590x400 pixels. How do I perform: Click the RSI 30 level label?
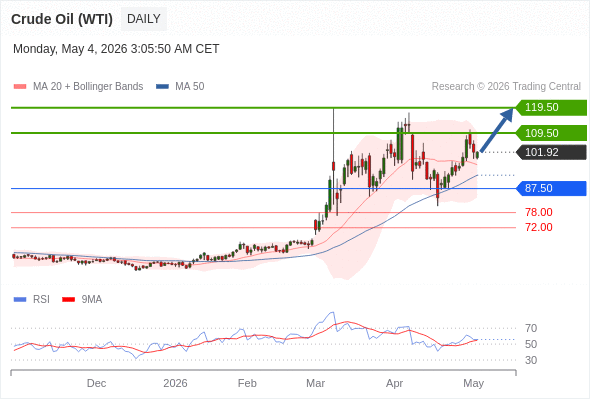pyautogui.click(x=531, y=360)
